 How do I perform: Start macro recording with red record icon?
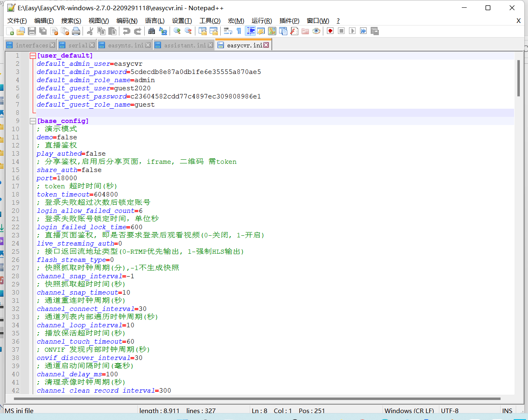[330, 31]
